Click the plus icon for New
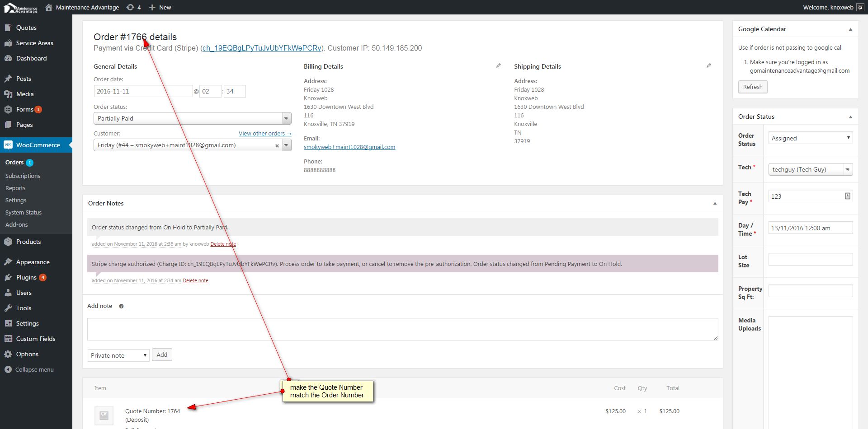 (152, 7)
